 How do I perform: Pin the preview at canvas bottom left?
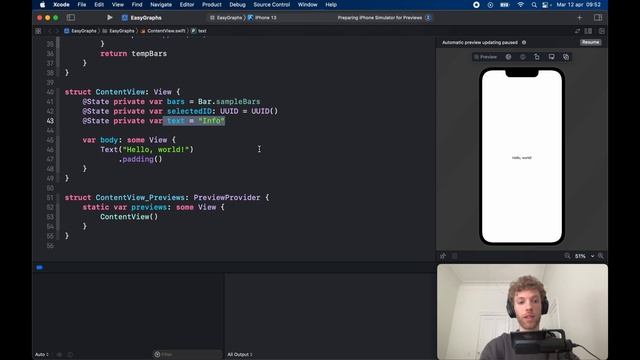pyautogui.click(x=443, y=256)
